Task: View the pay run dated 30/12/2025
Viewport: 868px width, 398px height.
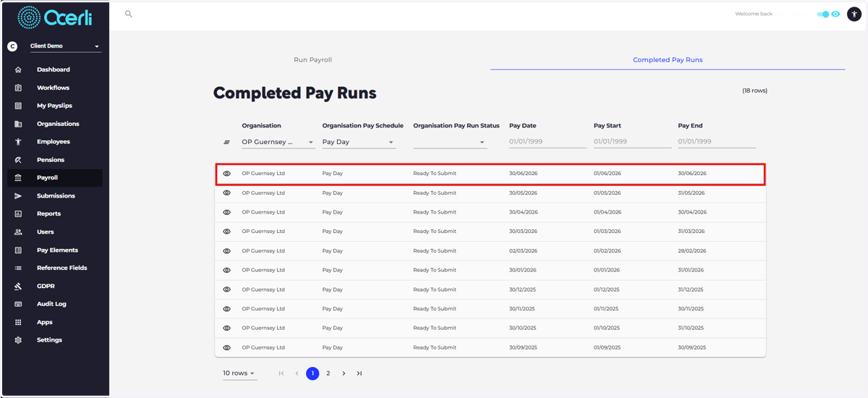Action: click(x=226, y=289)
